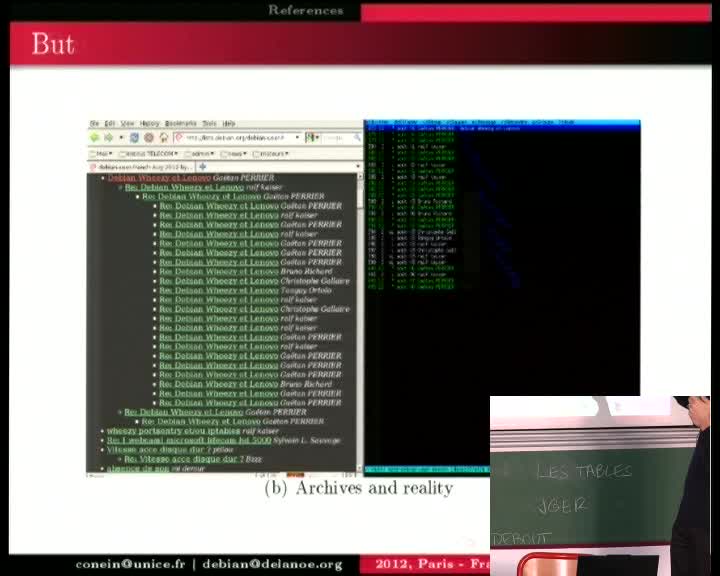Image resolution: width=720 pixels, height=576 pixels.
Task: Click the search magnifier icon
Action: click(355, 137)
